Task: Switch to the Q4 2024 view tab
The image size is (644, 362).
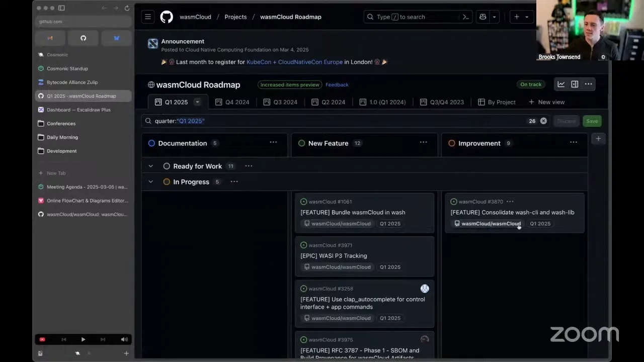Action: tap(232, 102)
